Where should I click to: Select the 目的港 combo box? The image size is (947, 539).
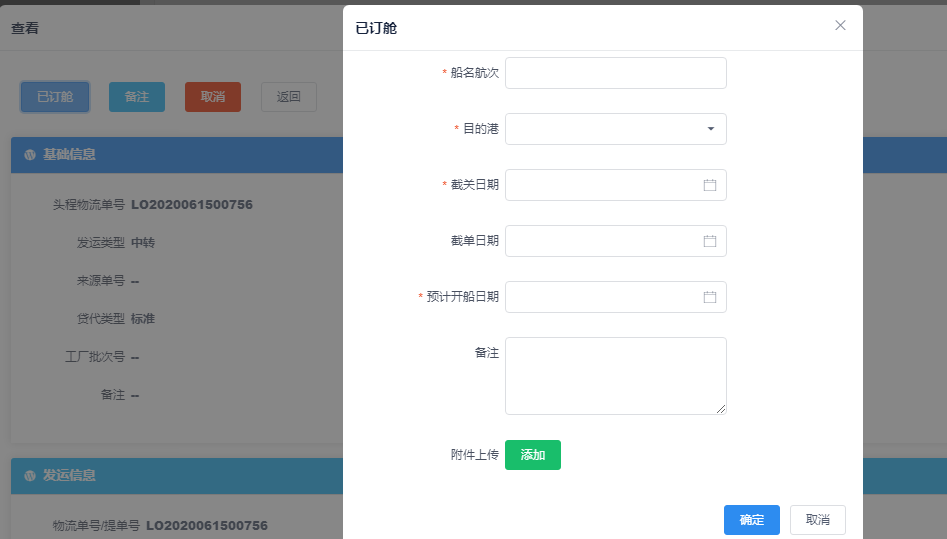[x=615, y=129]
